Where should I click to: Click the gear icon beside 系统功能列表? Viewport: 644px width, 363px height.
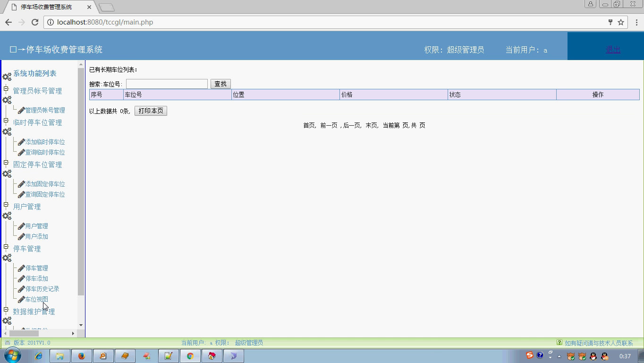click(7, 77)
